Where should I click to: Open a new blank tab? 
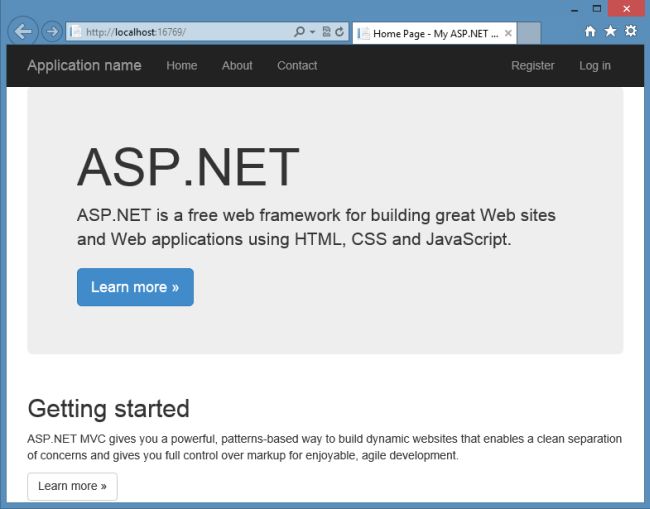click(x=529, y=33)
